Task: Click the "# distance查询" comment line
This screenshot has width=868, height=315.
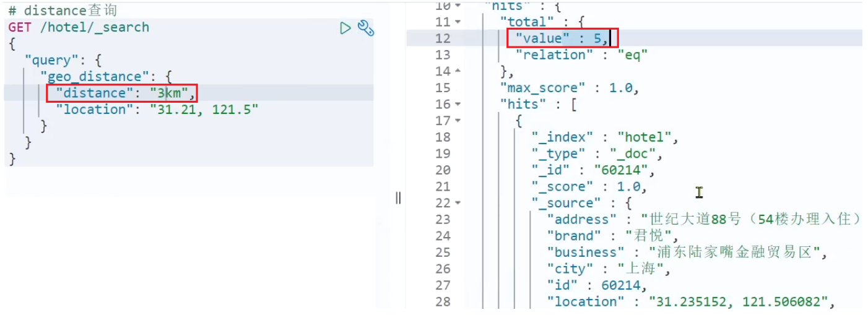Action: click(62, 11)
